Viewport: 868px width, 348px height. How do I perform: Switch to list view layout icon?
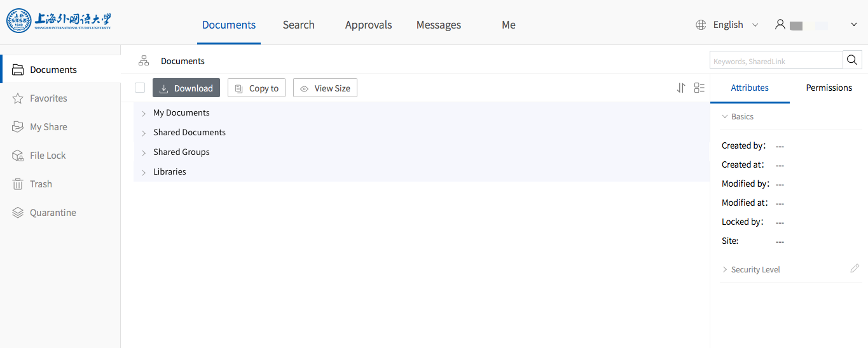coord(699,88)
